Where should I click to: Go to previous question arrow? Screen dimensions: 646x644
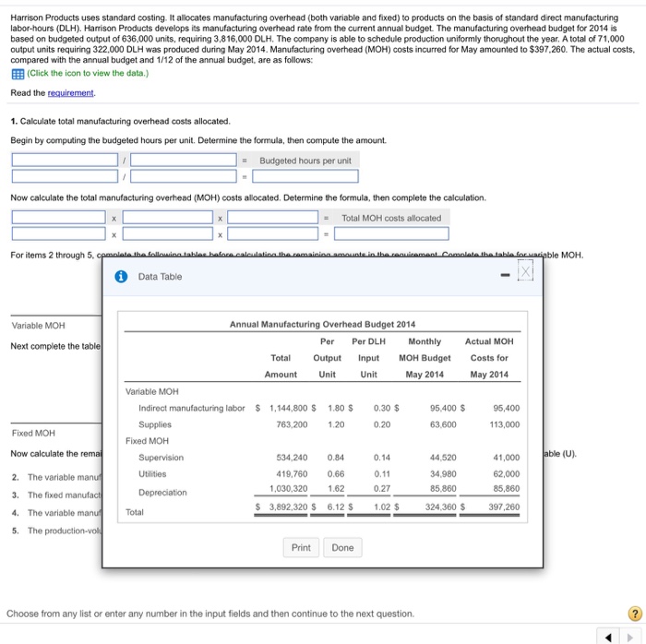[x=607, y=637]
